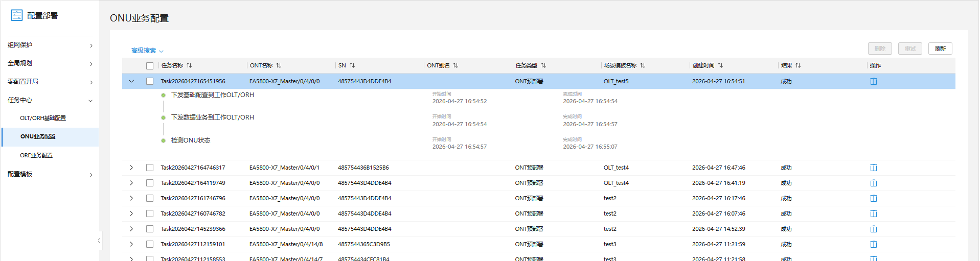980x261 pixels.
Task: Click the 删除 delete button
Action: click(880, 49)
